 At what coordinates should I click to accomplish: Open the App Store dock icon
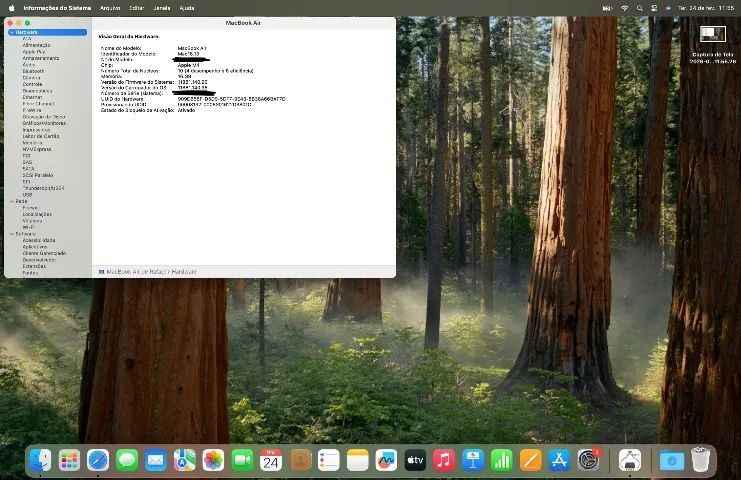pyautogui.click(x=559, y=460)
